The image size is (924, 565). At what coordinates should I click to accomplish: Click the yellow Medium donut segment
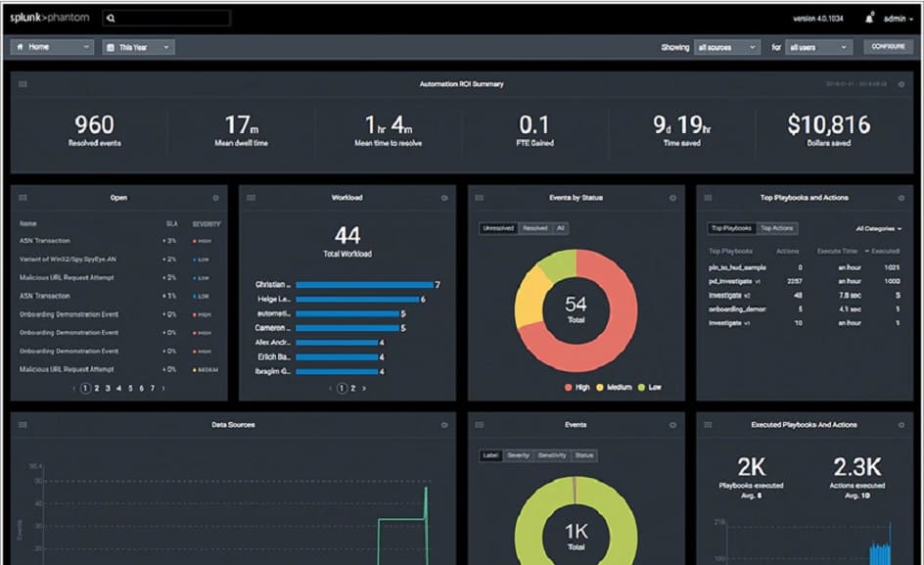529,298
